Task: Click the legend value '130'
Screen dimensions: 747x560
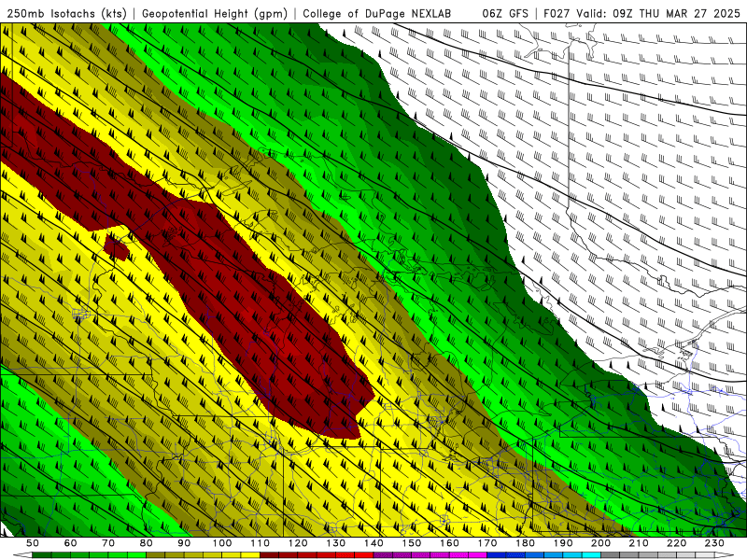Action: tap(336, 543)
